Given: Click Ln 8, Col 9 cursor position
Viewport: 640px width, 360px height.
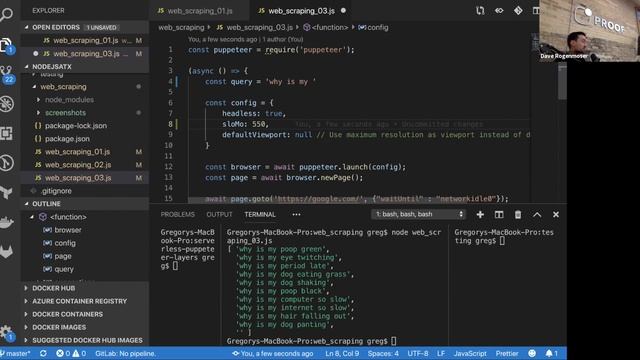Looking at the screenshot, I should (x=342, y=353).
